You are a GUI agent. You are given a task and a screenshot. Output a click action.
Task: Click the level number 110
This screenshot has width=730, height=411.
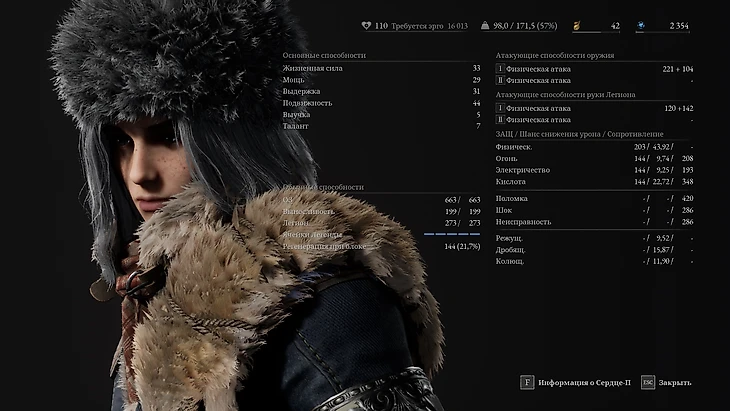coord(381,26)
